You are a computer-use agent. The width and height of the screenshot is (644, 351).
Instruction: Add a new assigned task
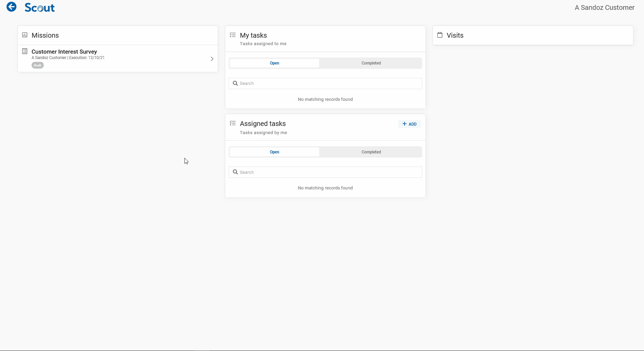point(409,124)
